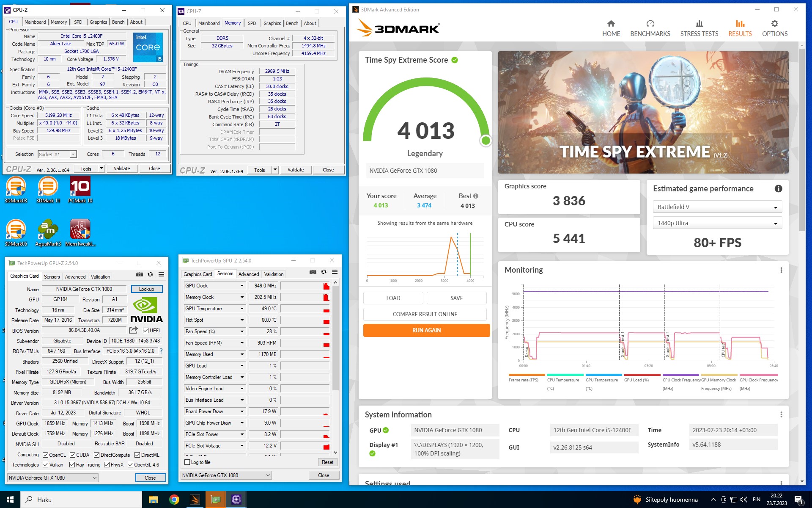Click the Haku search box on the taskbar
The image size is (812, 508).
(x=81, y=500)
